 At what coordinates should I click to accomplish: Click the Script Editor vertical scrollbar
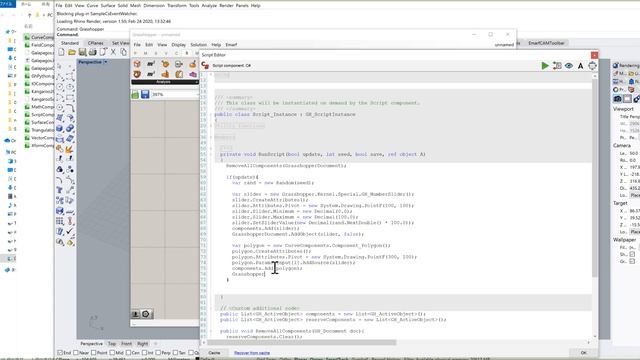(595, 179)
